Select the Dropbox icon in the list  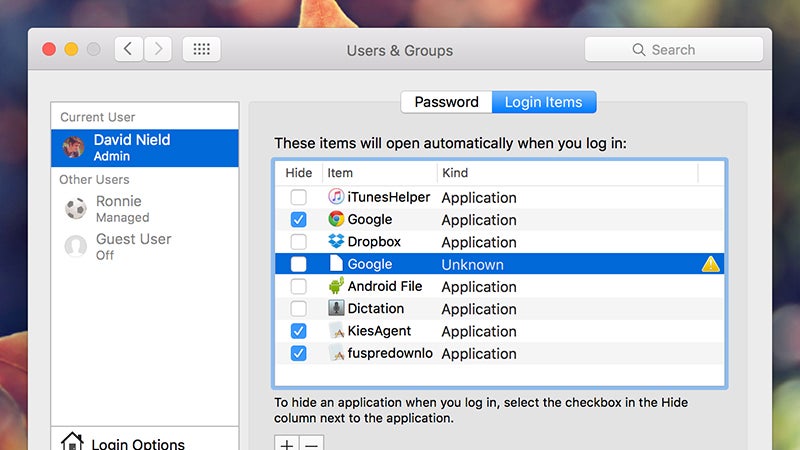click(336, 241)
